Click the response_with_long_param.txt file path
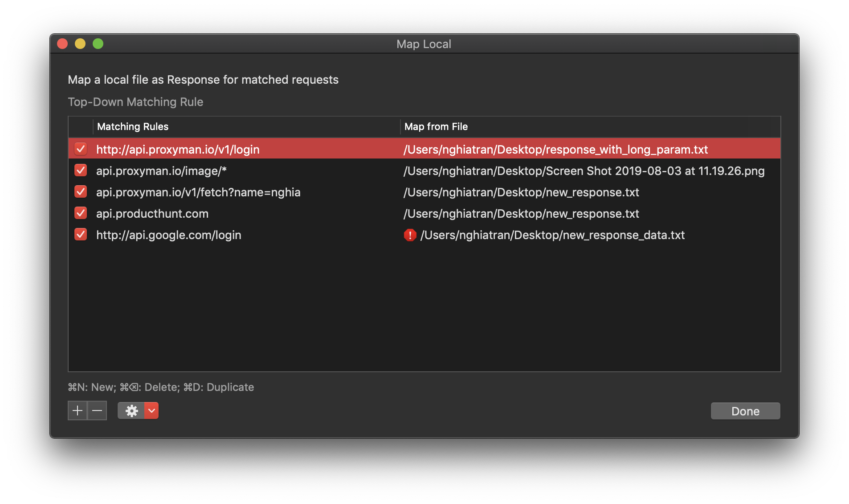The width and height of the screenshot is (849, 504). tap(555, 150)
